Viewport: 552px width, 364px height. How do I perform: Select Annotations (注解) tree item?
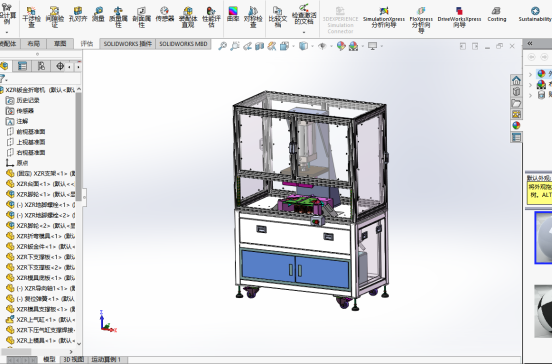pyautogui.click(x=17, y=121)
